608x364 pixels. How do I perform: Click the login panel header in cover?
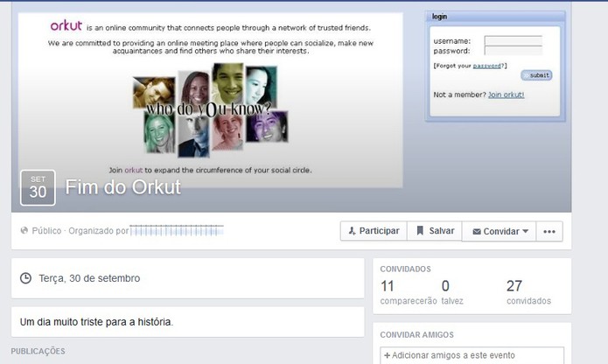click(x=495, y=17)
